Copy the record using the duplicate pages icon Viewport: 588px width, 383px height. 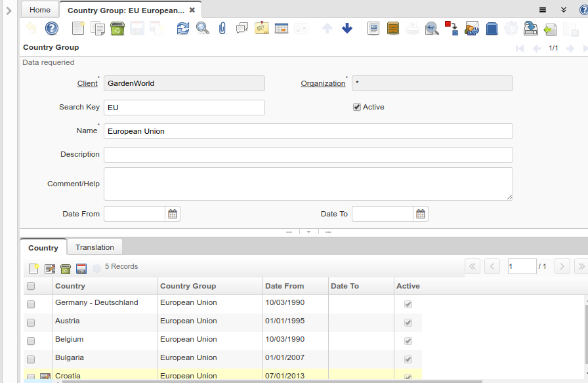click(x=98, y=28)
